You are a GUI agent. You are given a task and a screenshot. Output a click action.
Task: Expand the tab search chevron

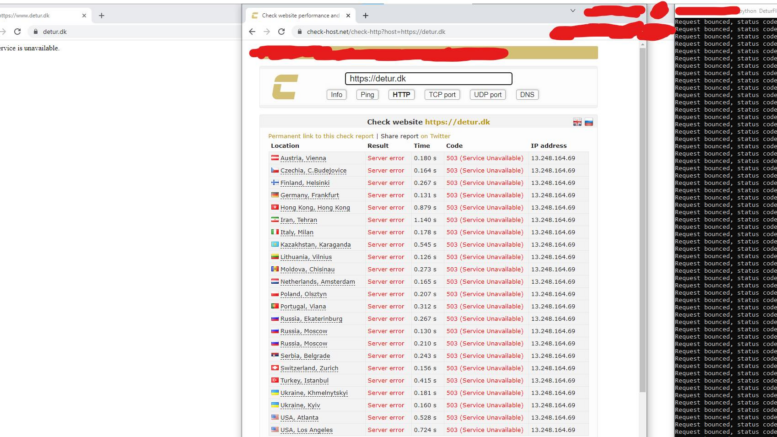(573, 10)
